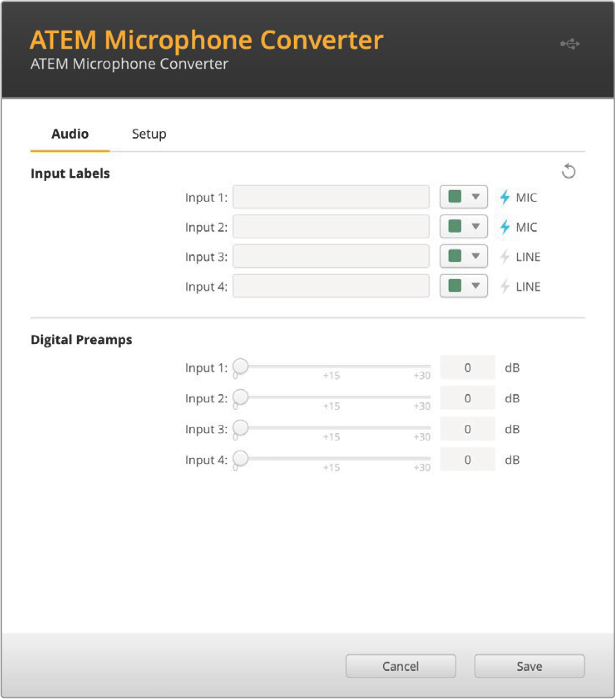Switch Input 4 LINE level label

(528, 286)
